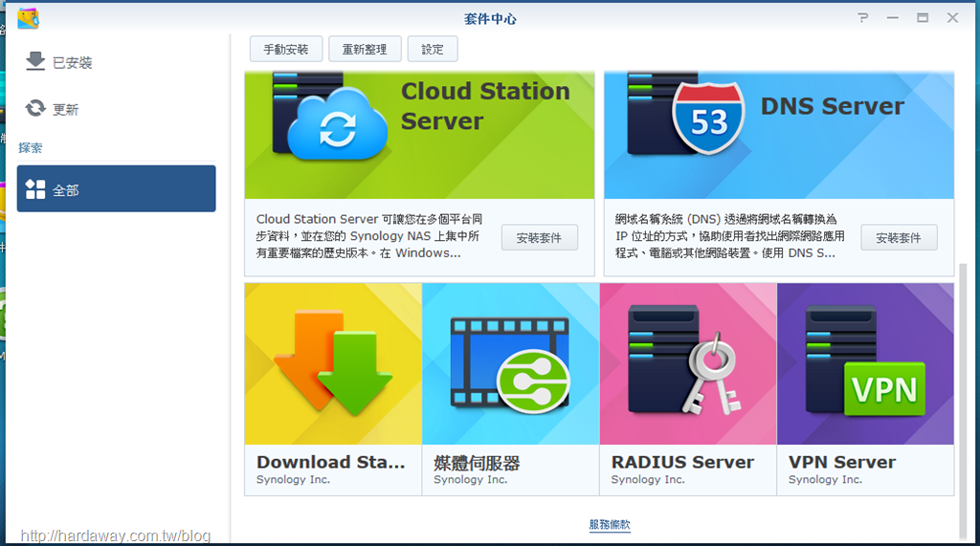
Task: Click Synology Inc. under RADIUS Server
Action: (x=648, y=480)
